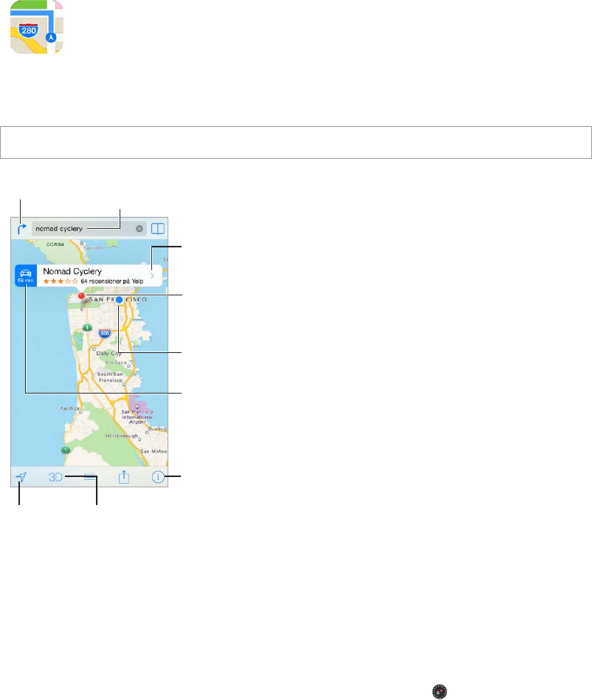The image size is (592, 700).
Task: Tap the blue current location dot
Action: click(x=119, y=301)
